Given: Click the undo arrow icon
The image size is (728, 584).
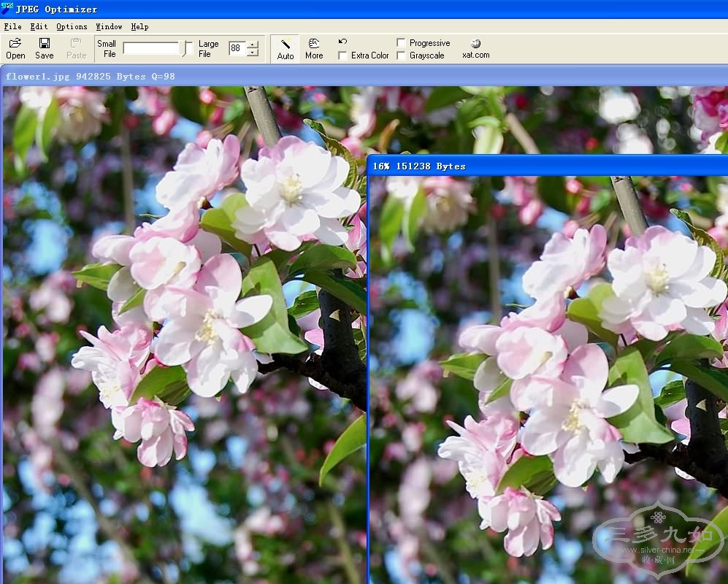Looking at the screenshot, I should tap(342, 42).
